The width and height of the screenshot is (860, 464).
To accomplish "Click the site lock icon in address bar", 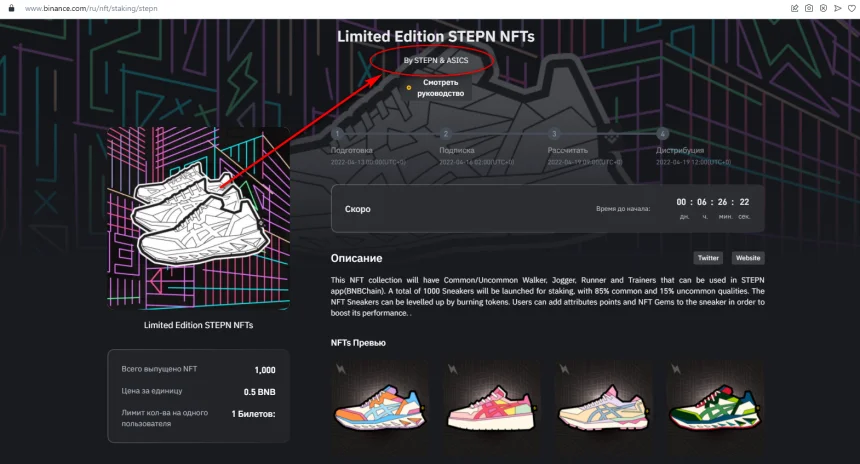I will (x=9, y=8).
